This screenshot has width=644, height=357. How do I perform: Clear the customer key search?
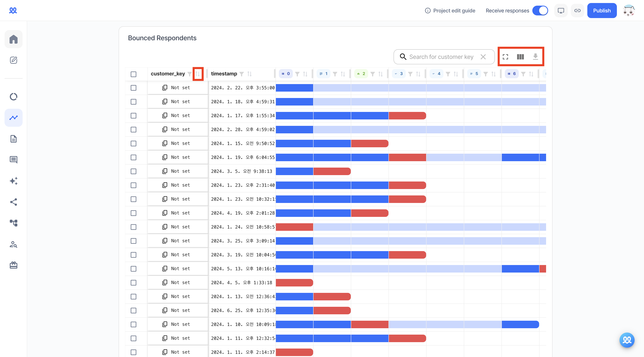[483, 57]
